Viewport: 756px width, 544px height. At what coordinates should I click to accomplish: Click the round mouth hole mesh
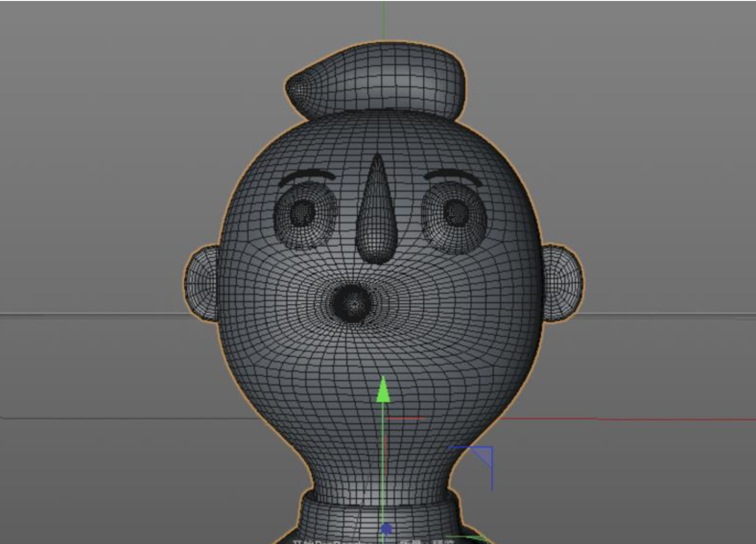(354, 303)
